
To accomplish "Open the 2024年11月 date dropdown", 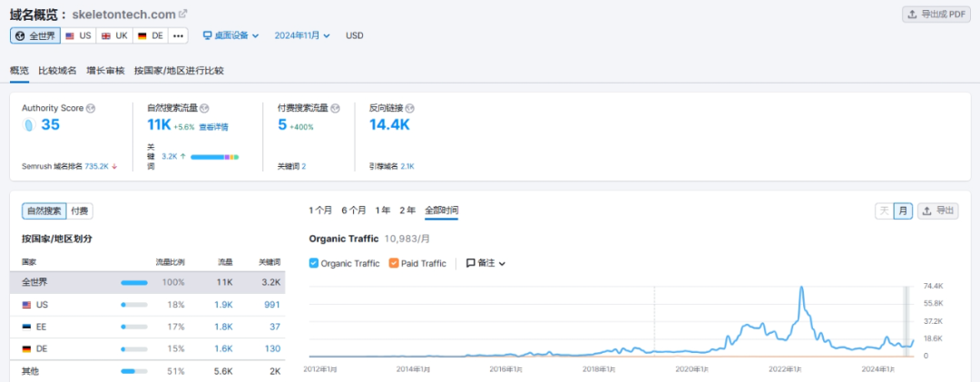I will pyautogui.click(x=302, y=35).
